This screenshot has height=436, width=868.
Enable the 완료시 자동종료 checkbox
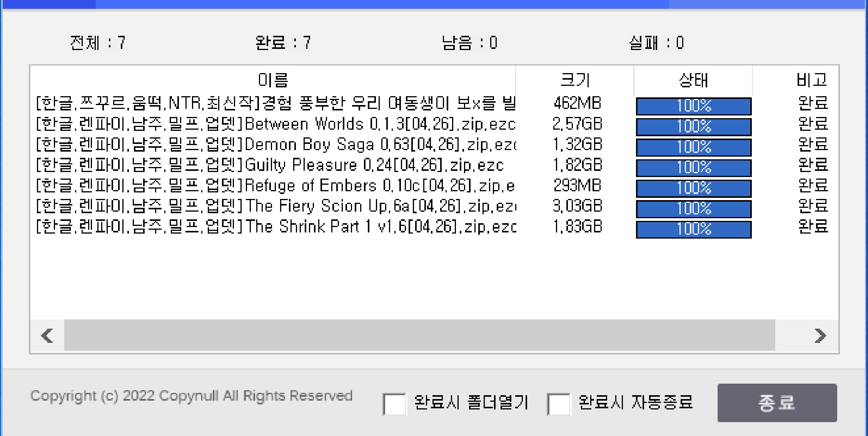coord(558,404)
